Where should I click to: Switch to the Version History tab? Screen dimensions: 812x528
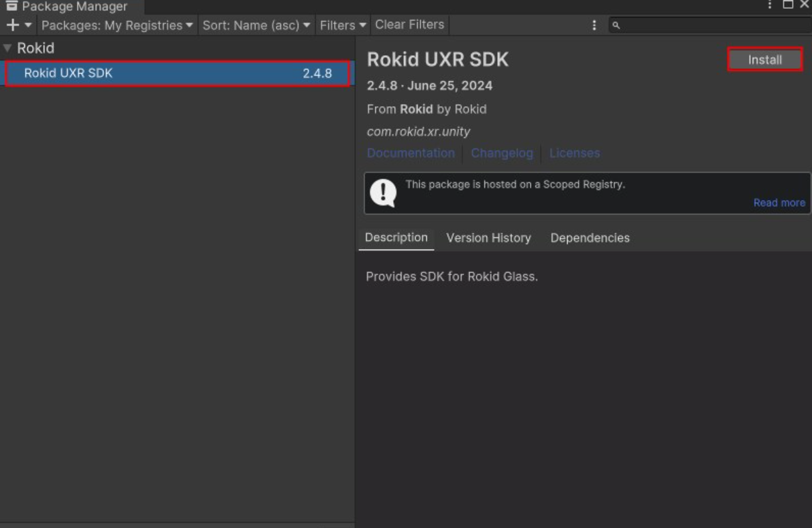[488, 238]
